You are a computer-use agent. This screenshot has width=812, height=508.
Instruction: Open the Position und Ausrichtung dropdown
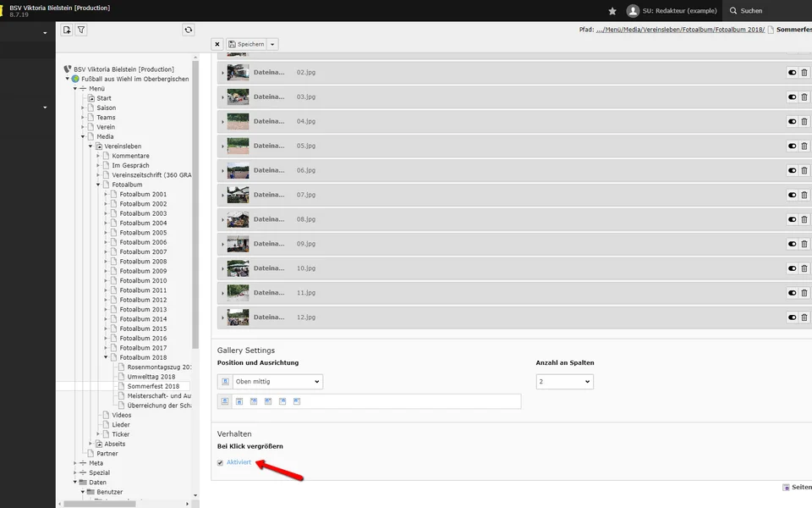tap(270, 382)
